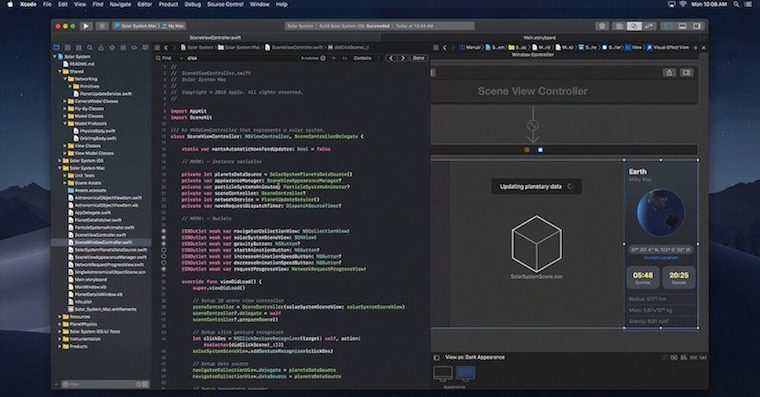Open the Library button in the toolbar
Screen dimensions: 760x397
point(602,26)
